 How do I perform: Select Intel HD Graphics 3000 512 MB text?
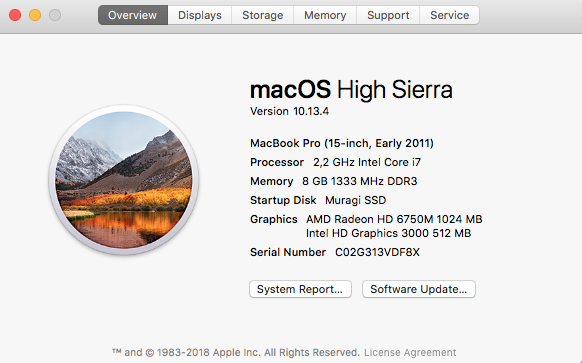coord(388,233)
